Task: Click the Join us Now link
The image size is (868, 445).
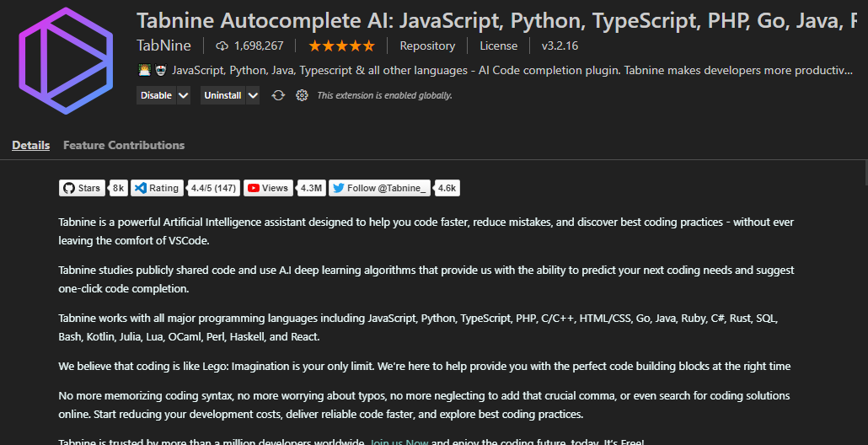Action: click(399, 442)
